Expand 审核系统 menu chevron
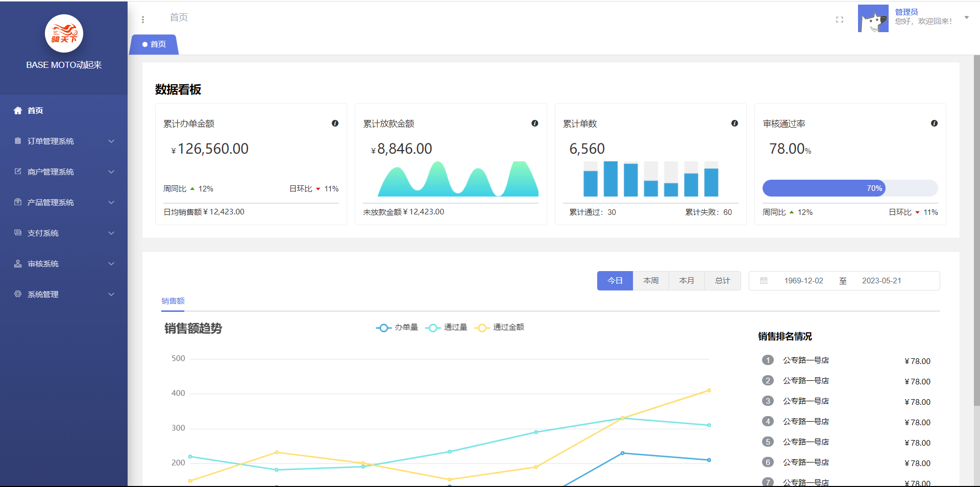 [111, 263]
